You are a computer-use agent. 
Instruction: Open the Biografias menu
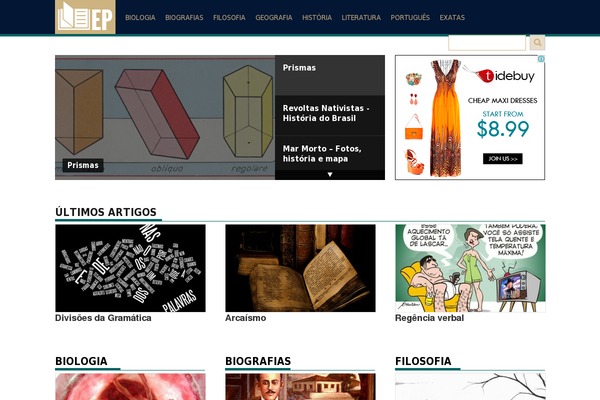(x=184, y=18)
